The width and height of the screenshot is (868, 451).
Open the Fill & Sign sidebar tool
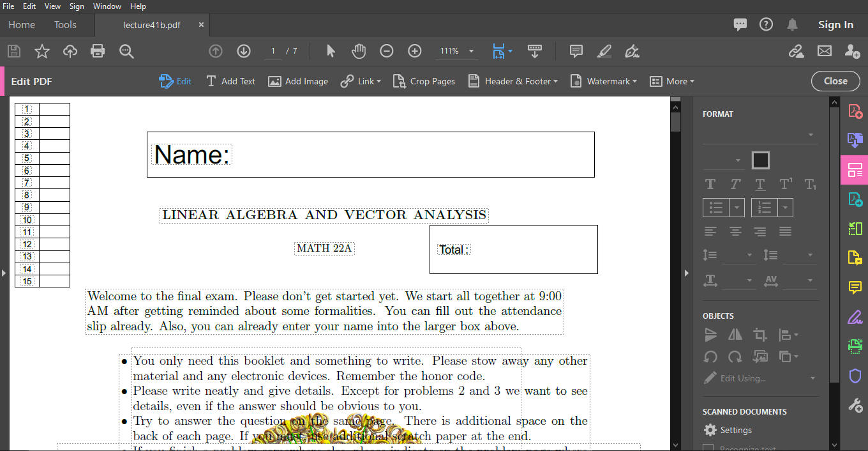[855, 317]
